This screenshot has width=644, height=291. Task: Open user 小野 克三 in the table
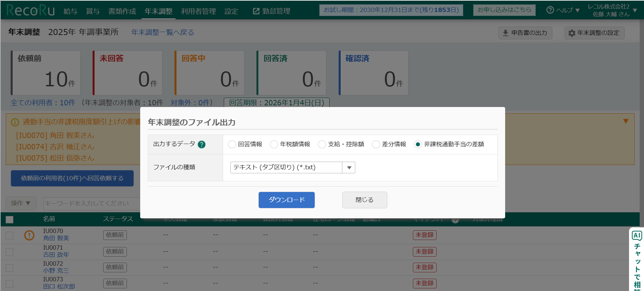(56, 270)
